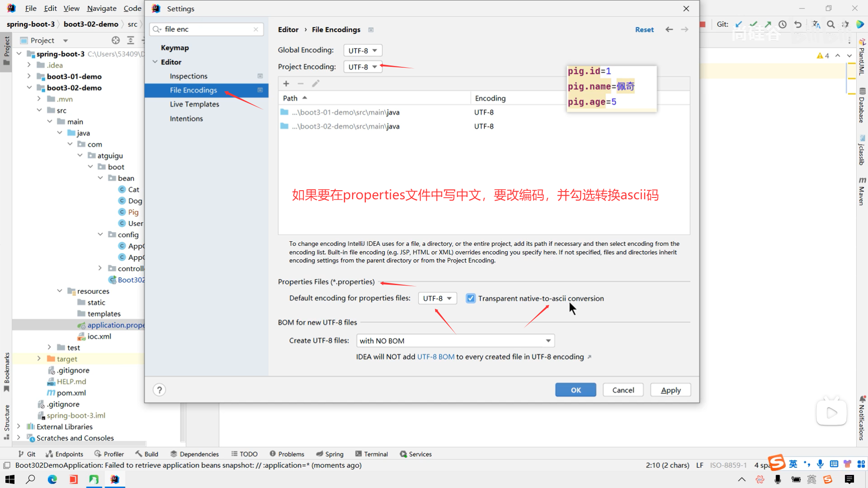Click the help question mark icon
868x488 pixels.
[x=159, y=390]
